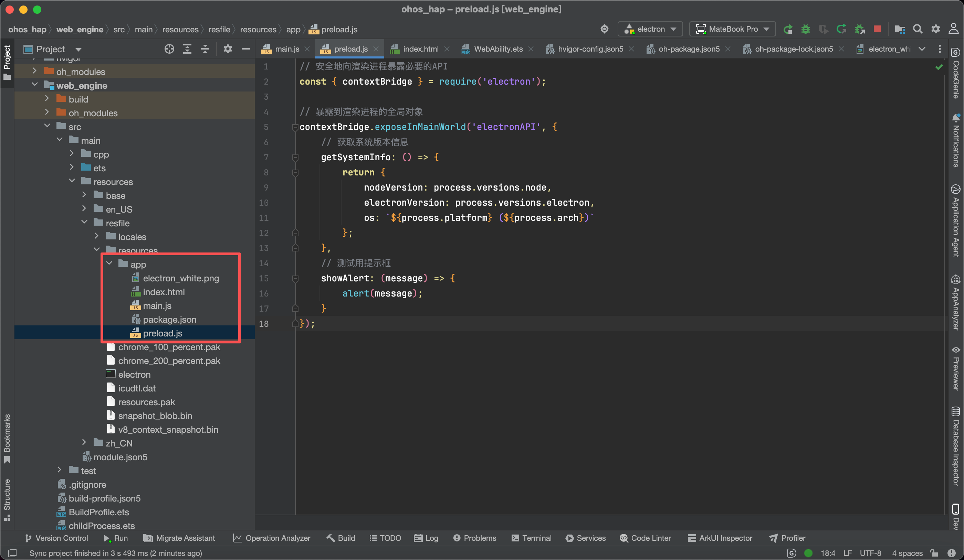Select package.json in the app folder
Viewport: 964px width, 560px height.
tap(169, 320)
